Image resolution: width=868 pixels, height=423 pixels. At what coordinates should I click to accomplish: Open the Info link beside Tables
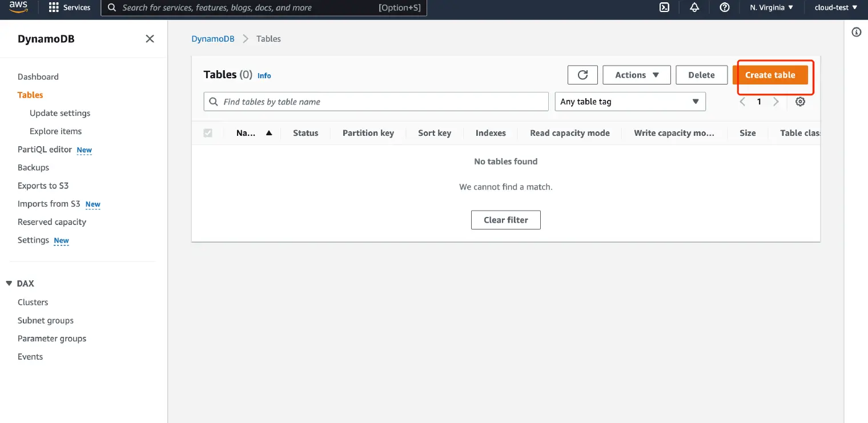264,75
